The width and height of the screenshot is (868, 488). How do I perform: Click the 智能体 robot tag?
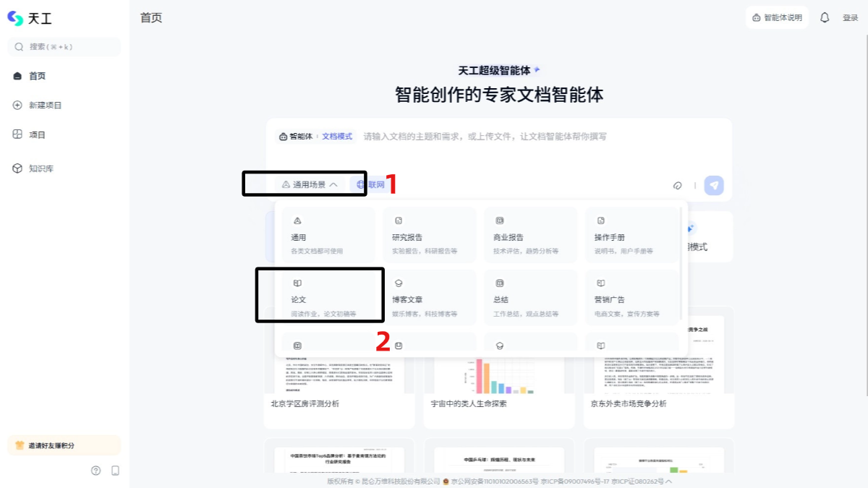[296, 136]
